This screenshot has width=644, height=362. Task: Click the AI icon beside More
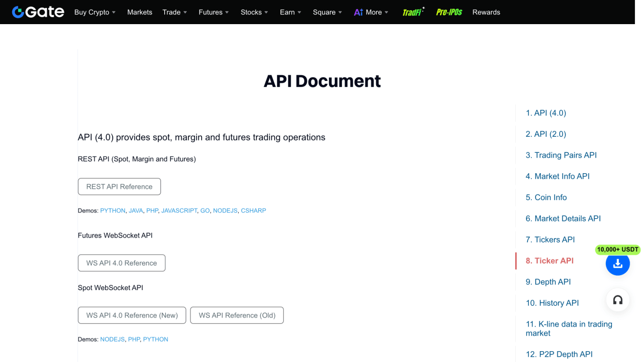coord(358,12)
